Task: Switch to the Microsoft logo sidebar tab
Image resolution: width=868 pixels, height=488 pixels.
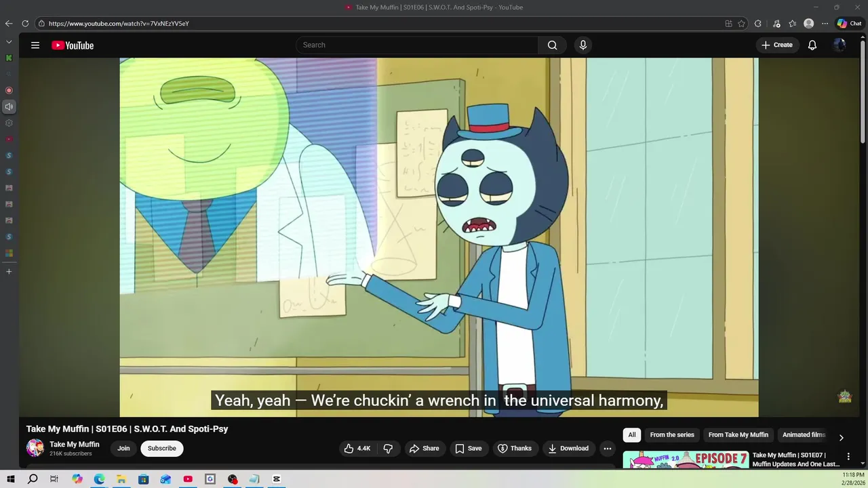Action: point(9,253)
